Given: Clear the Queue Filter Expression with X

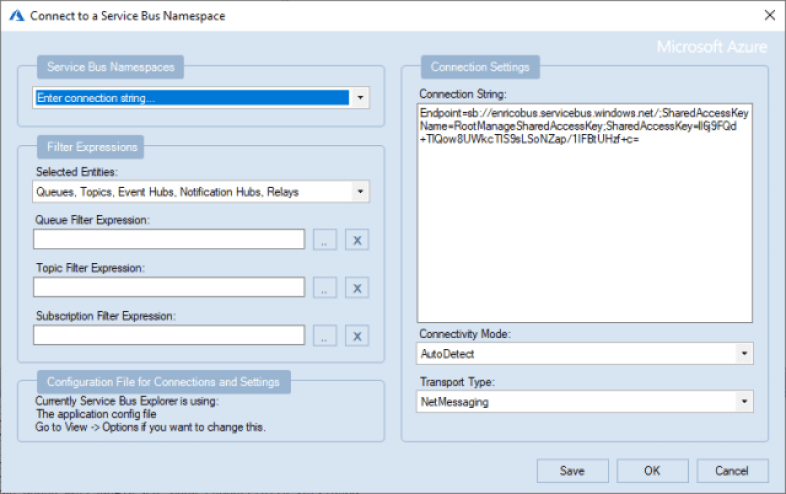Looking at the screenshot, I should coord(357,240).
